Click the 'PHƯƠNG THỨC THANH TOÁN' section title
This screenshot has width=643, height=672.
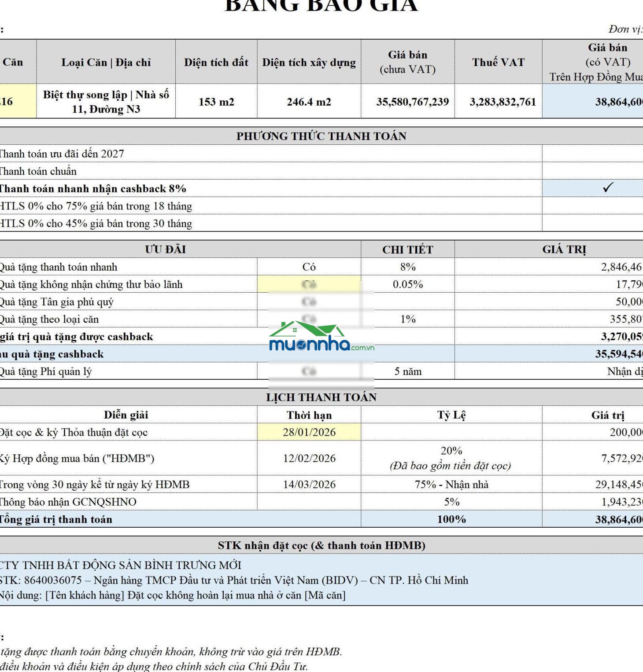321,136
